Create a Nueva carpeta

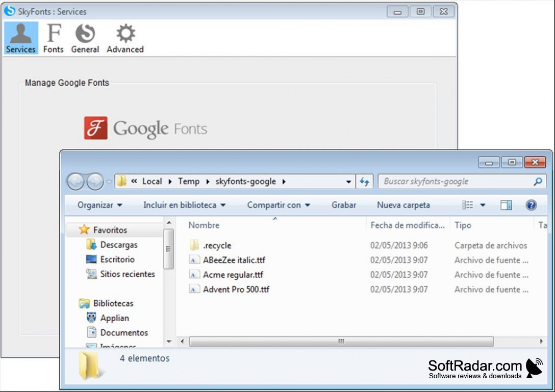(403, 205)
